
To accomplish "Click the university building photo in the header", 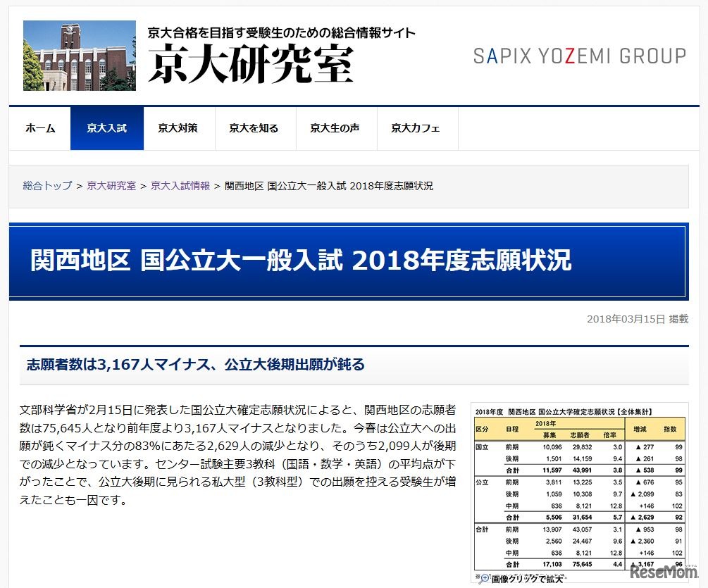I will point(79,55).
